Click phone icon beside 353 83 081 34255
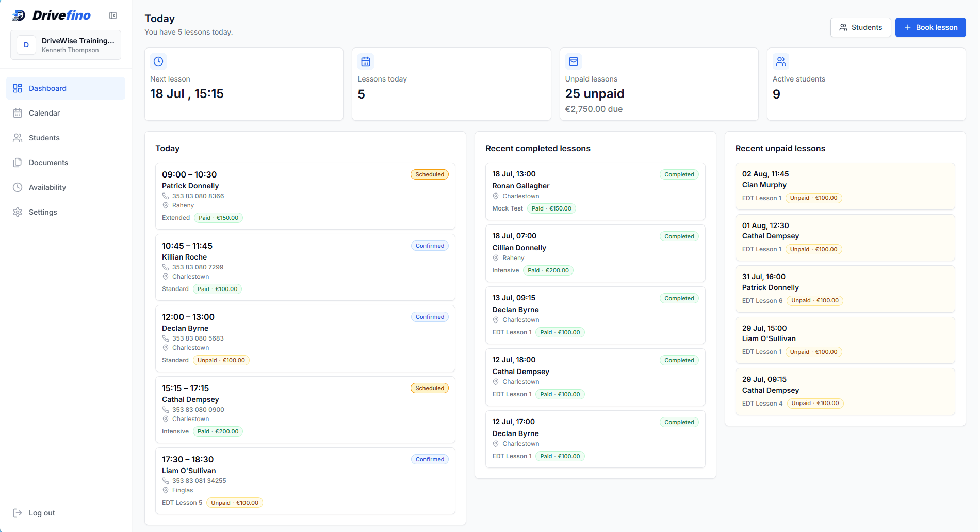Image resolution: width=980 pixels, height=532 pixels. click(x=166, y=481)
